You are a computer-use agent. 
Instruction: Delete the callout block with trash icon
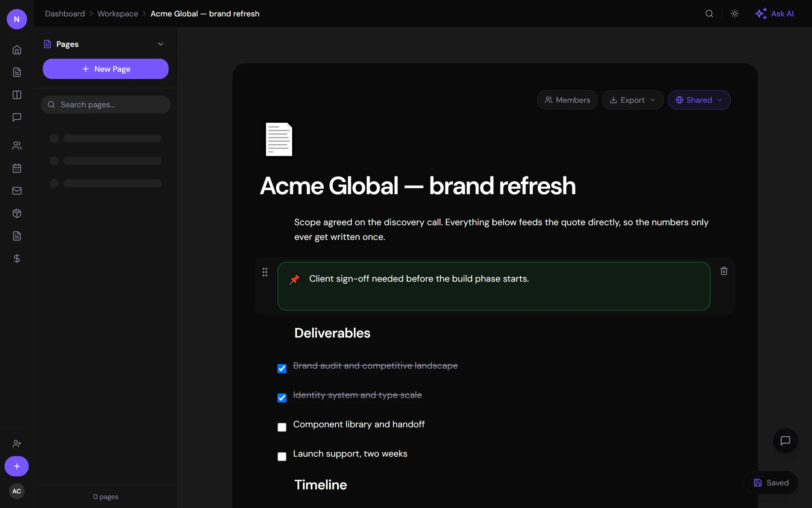pyautogui.click(x=724, y=271)
